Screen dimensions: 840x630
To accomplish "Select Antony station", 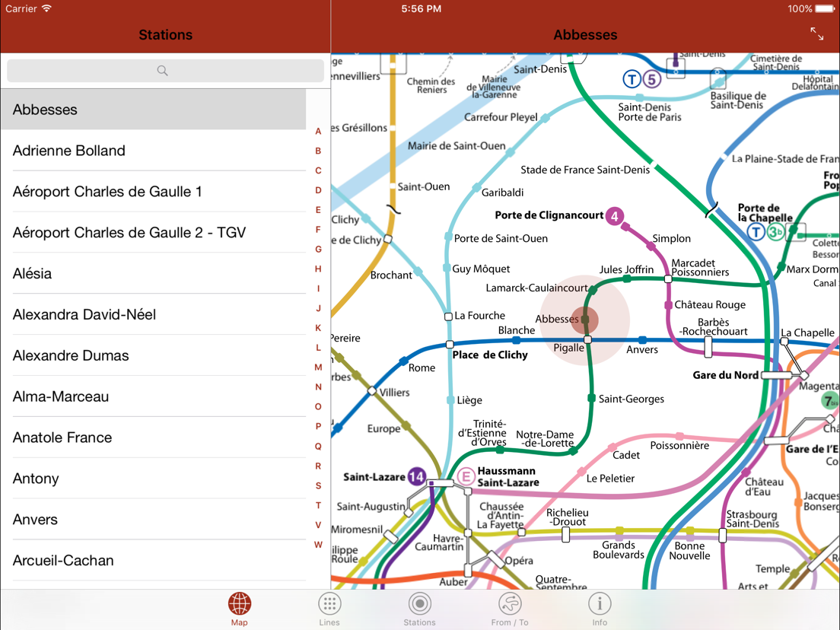I will (154, 479).
